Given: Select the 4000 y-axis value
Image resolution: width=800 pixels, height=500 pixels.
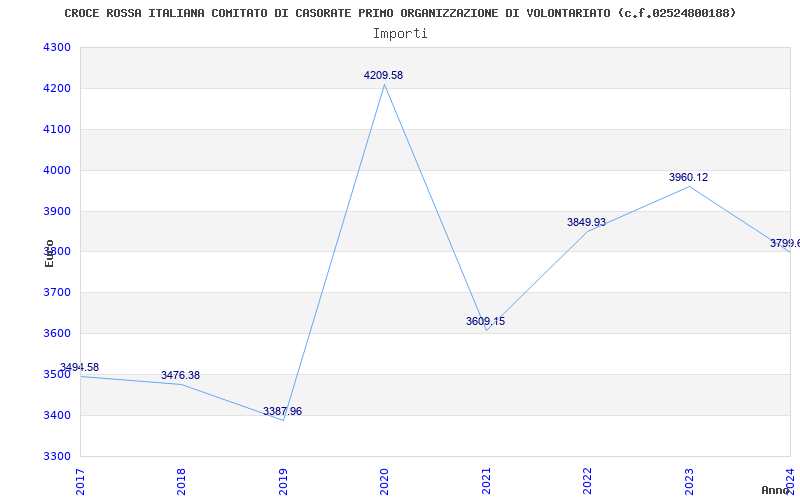Looking at the screenshot, I should click(57, 170).
